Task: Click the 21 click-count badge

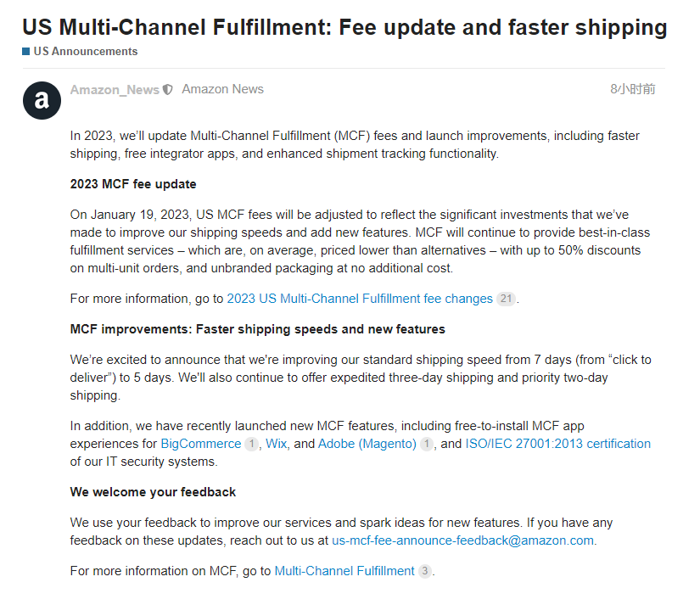Action: pos(506,299)
